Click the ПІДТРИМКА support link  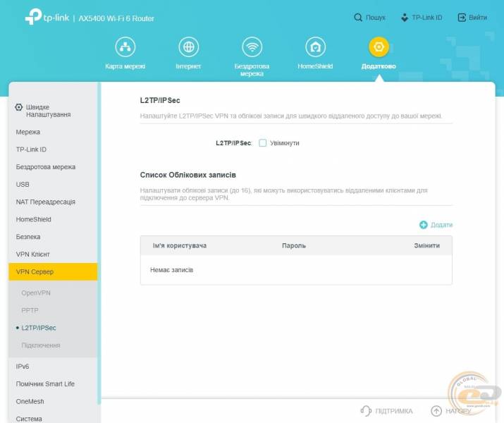(386, 411)
